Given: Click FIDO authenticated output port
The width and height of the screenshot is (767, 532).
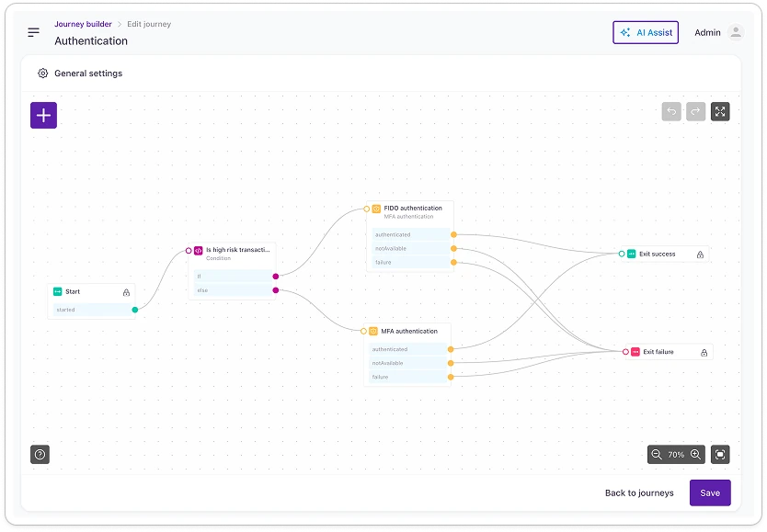Looking at the screenshot, I should (454, 235).
